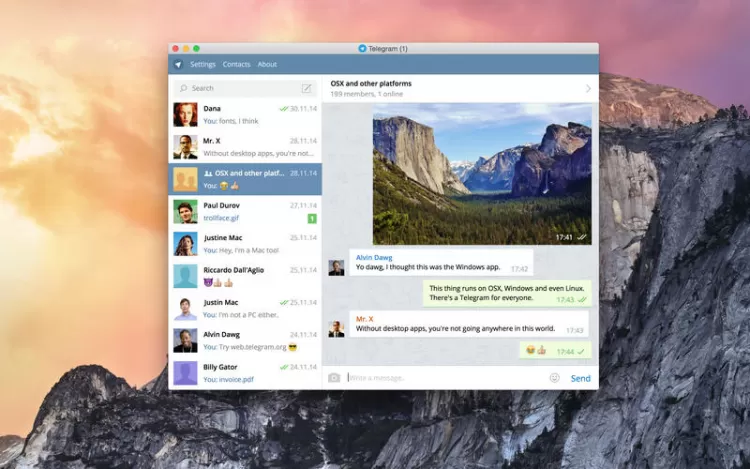Open the Settings menu
This screenshot has height=469, width=750.
[x=203, y=64]
